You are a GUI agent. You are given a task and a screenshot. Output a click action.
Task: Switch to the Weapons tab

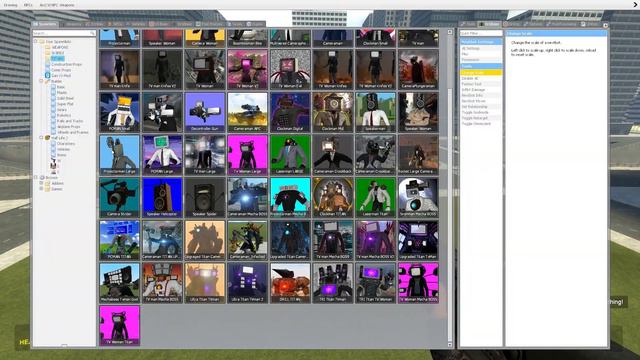point(72,24)
